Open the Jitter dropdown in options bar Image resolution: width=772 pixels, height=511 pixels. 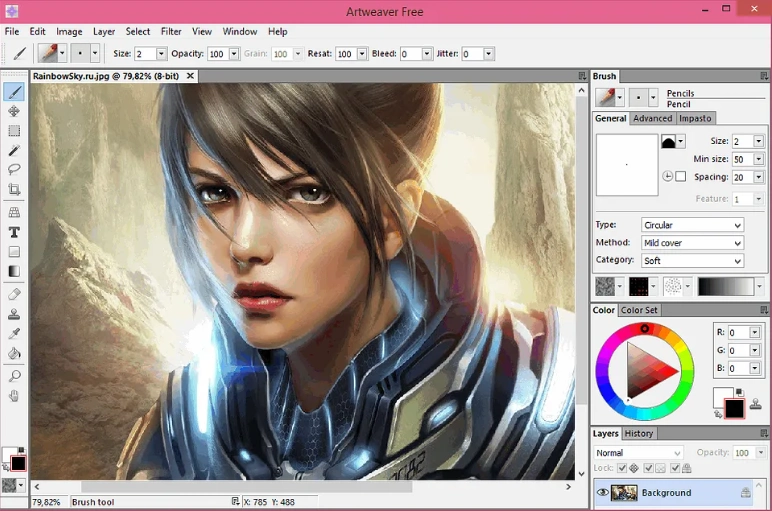click(x=488, y=54)
